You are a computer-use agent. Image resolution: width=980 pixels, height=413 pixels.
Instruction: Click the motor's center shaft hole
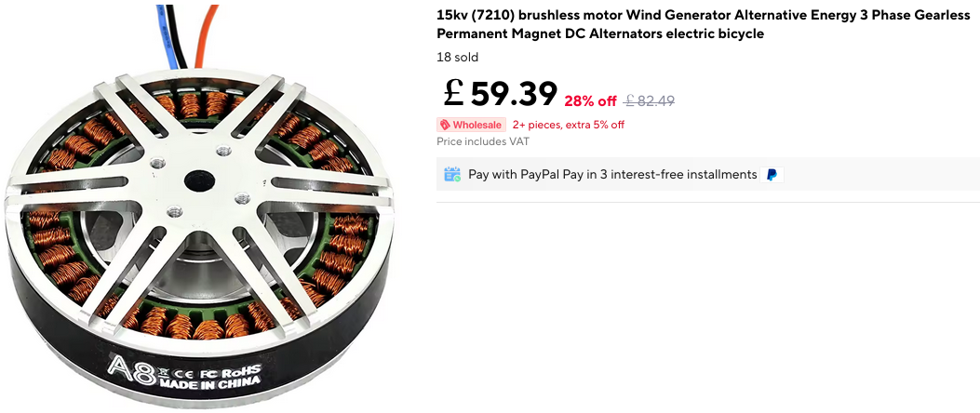[x=199, y=180]
